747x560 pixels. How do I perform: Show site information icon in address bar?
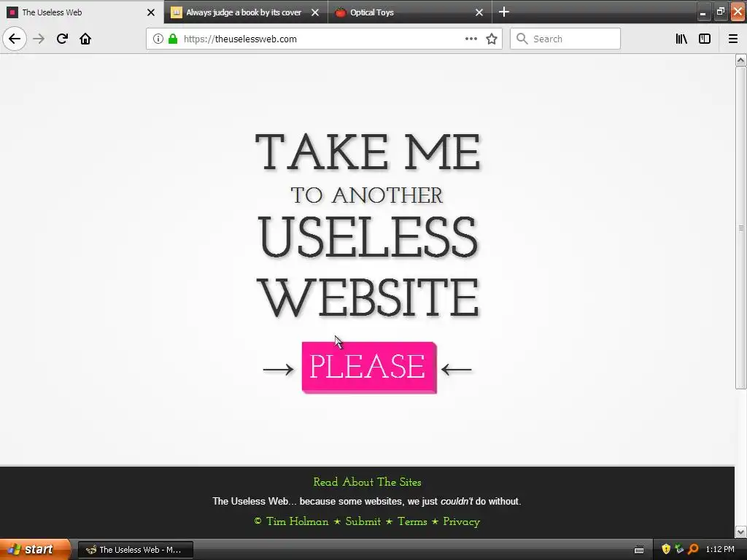[158, 39]
